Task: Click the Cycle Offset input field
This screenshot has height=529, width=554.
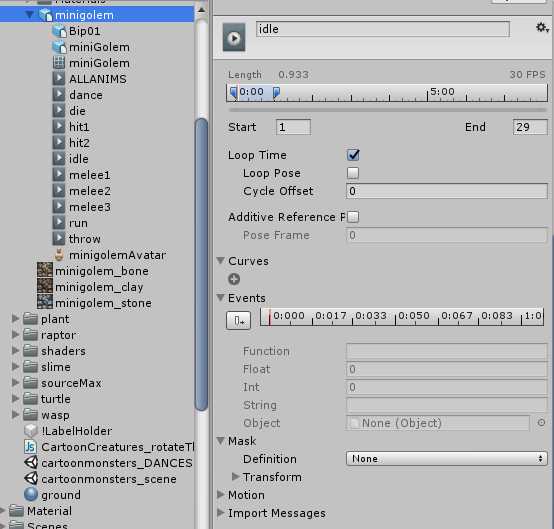Action: (447, 191)
